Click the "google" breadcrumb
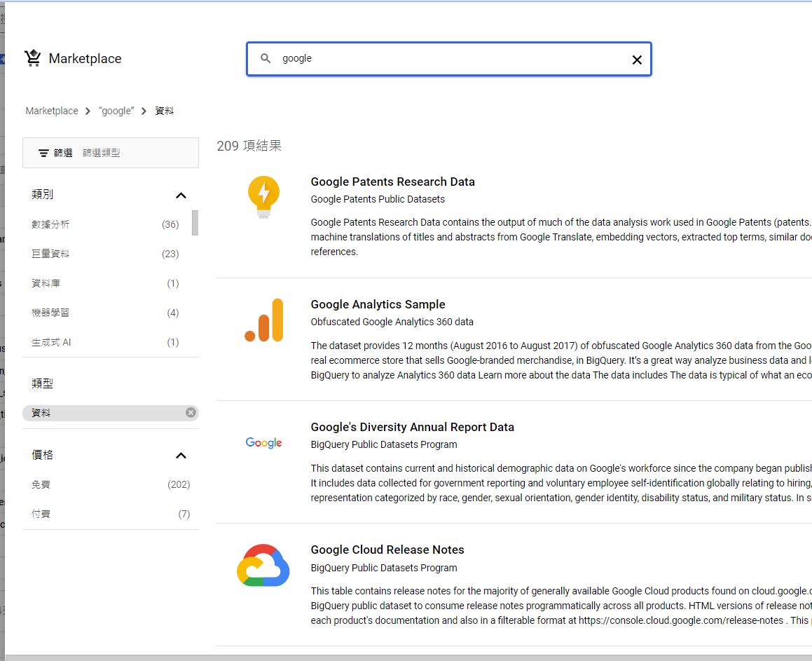The height and width of the screenshot is (661, 812). click(116, 111)
